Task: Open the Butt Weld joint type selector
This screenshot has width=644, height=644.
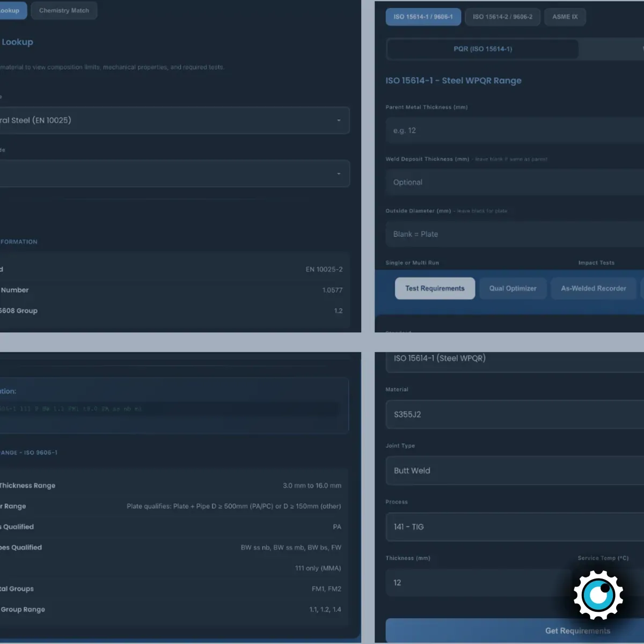Action: point(515,471)
